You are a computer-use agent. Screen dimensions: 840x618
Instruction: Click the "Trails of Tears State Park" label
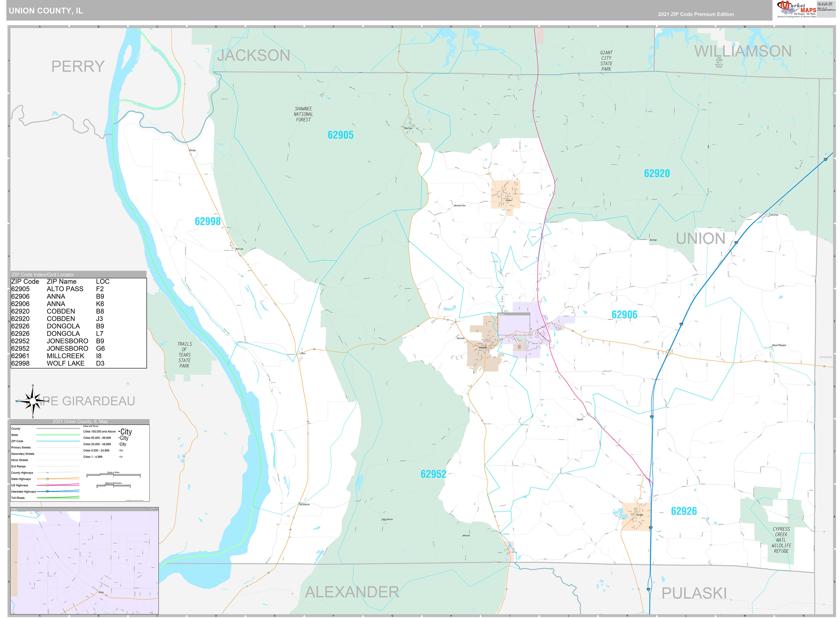click(x=185, y=355)
